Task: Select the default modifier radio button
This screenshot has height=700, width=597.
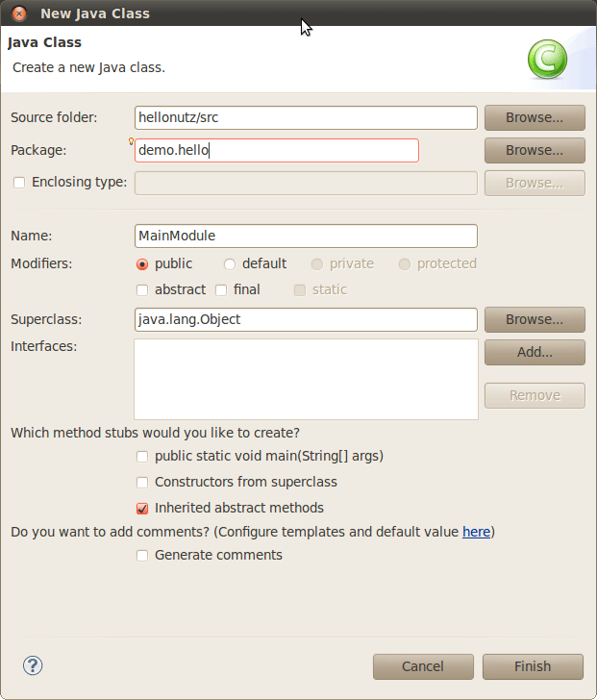Action: tap(230, 264)
